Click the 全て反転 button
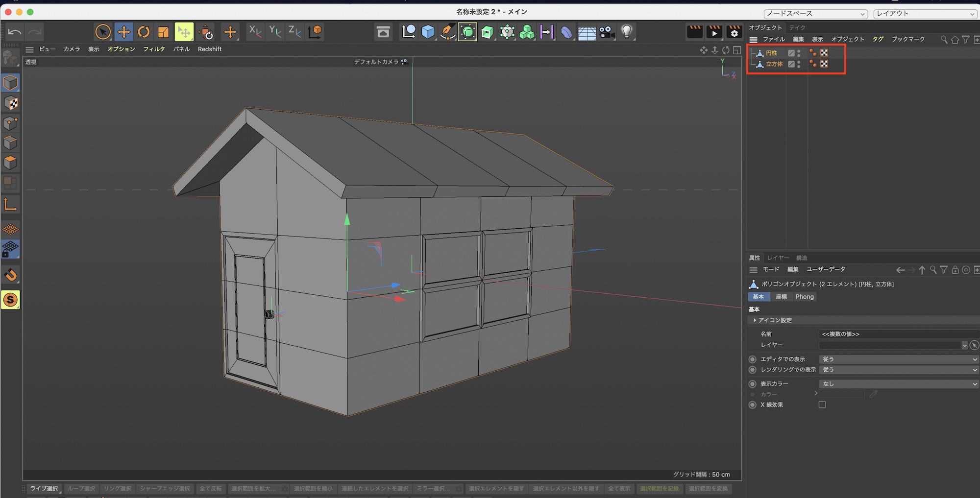 pyautogui.click(x=211, y=489)
